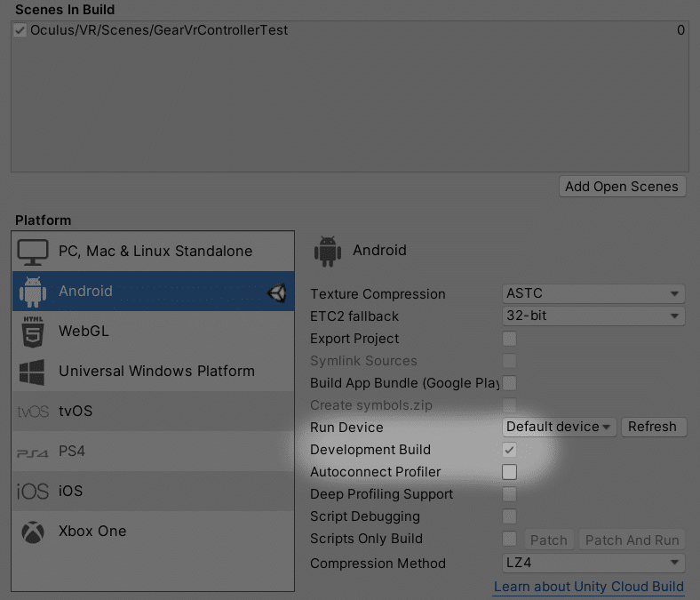Image resolution: width=700 pixels, height=600 pixels.
Task: Check the Export Project checkbox
Action: [x=510, y=339]
